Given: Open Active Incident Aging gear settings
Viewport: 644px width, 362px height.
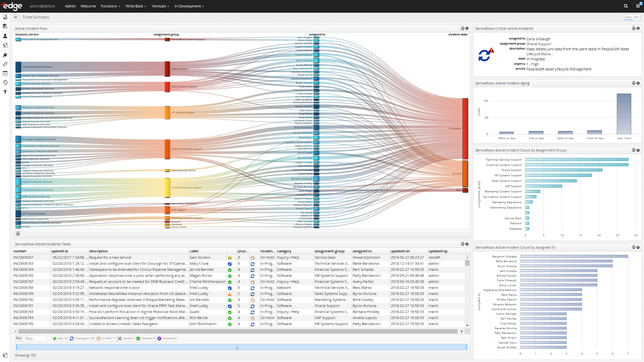Looking at the screenshot, I should coord(638,83).
